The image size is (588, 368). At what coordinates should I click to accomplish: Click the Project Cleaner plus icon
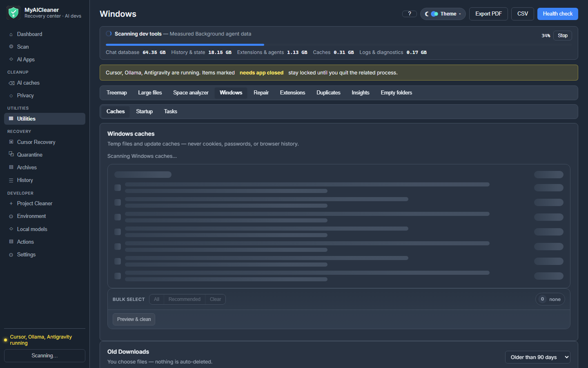(11, 203)
